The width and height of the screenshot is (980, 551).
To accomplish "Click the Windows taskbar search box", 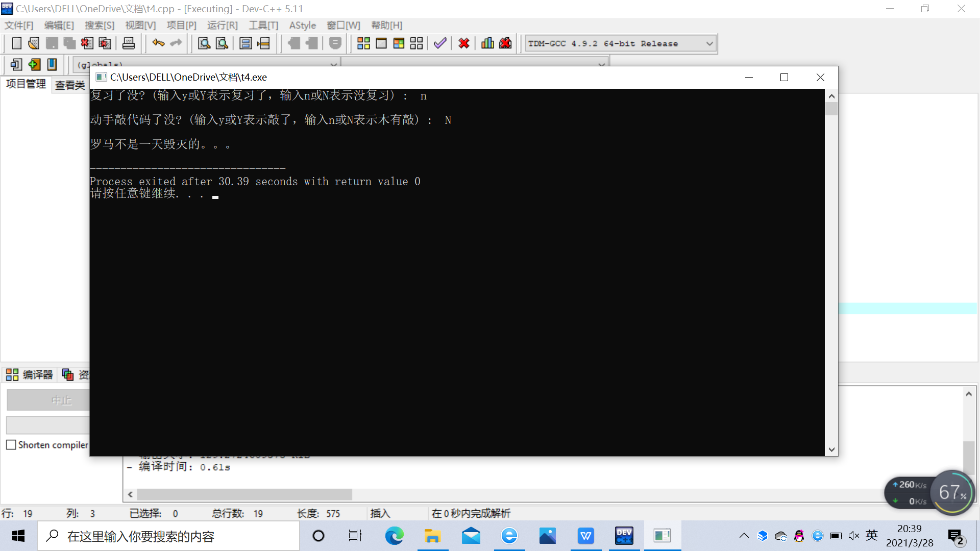I will [x=168, y=536].
